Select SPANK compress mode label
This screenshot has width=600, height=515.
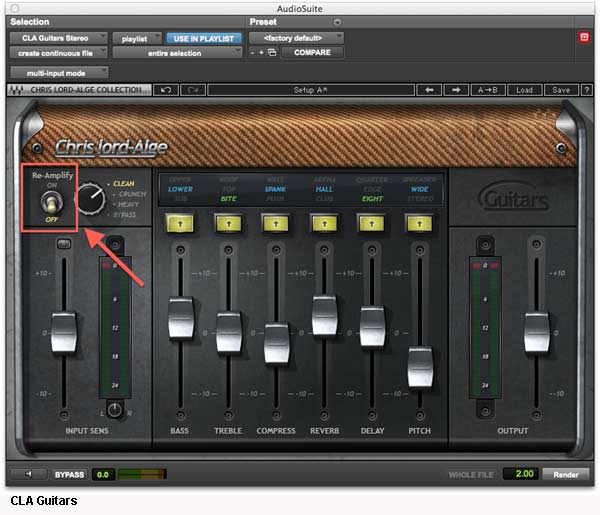[x=275, y=189]
